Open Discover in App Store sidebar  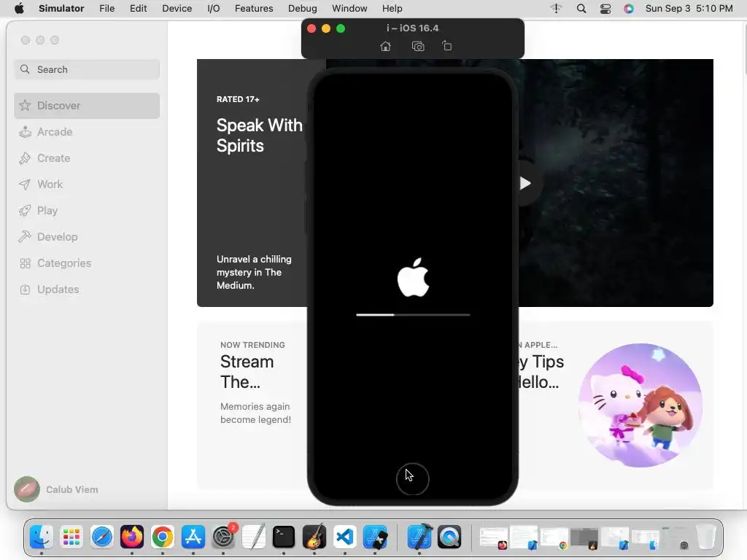tap(87, 106)
